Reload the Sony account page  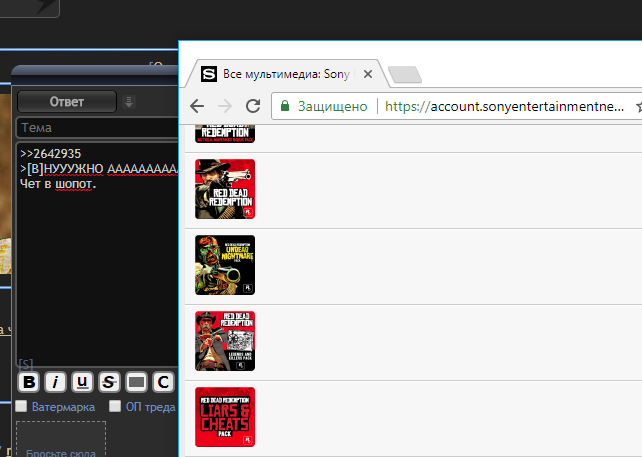pos(253,106)
